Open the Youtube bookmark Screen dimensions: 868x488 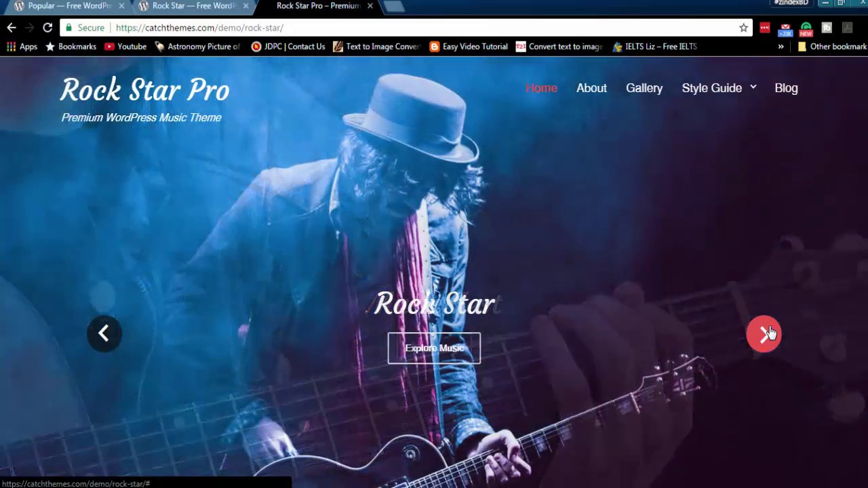click(x=125, y=47)
